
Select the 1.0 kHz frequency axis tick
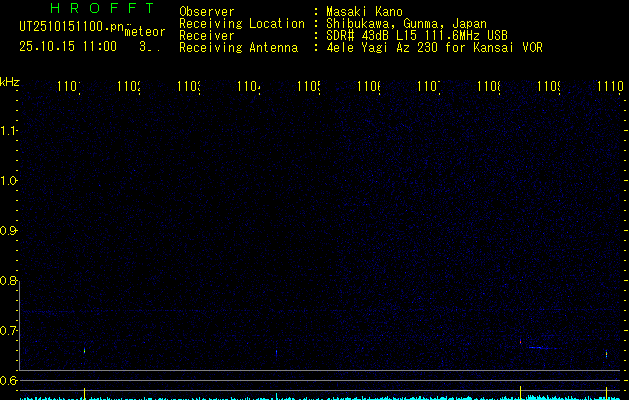click(x=9, y=181)
